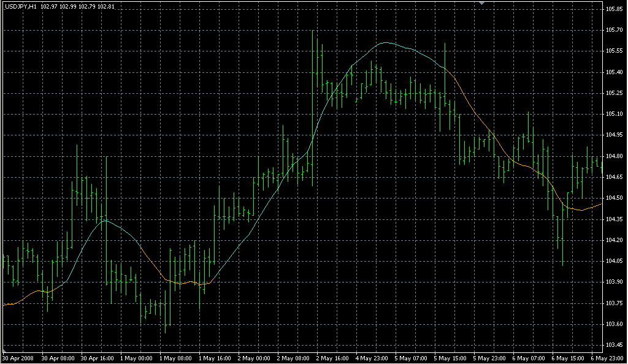628x364 pixels.
Task: Select the 6 May 23:00 time label
Action: pyautogui.click(x=608, y=357)
